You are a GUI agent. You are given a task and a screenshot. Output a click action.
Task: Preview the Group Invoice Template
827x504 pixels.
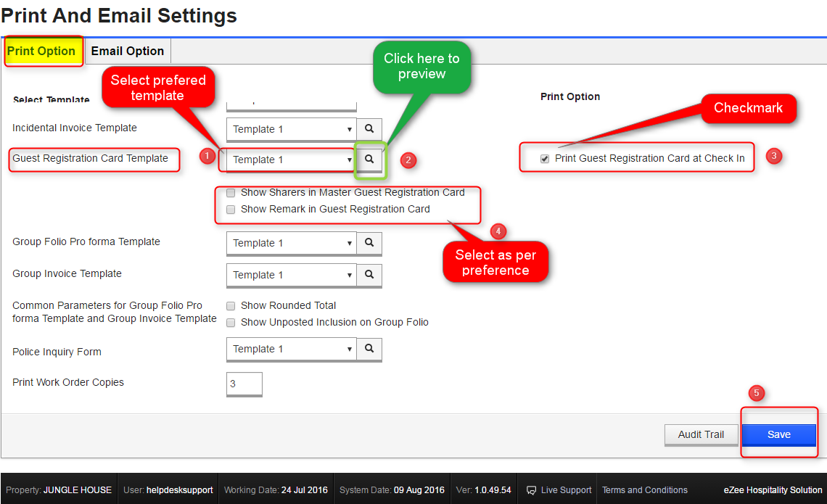coord(369,276)
